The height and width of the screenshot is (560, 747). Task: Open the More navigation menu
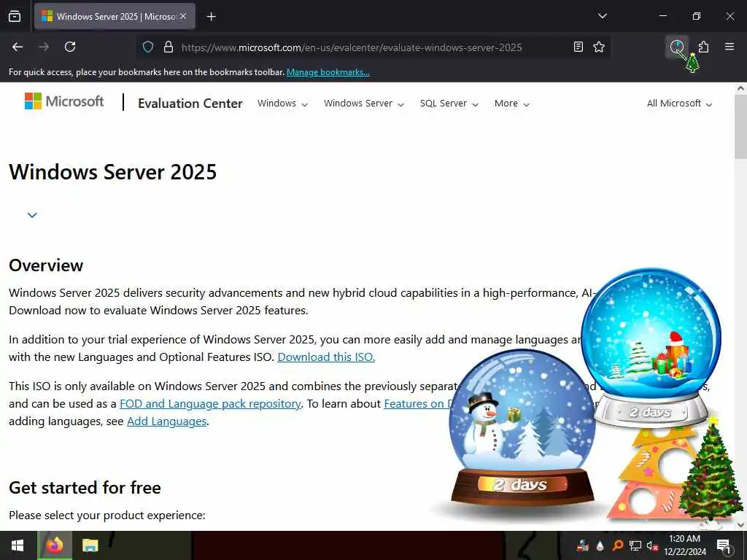[511, 104]
